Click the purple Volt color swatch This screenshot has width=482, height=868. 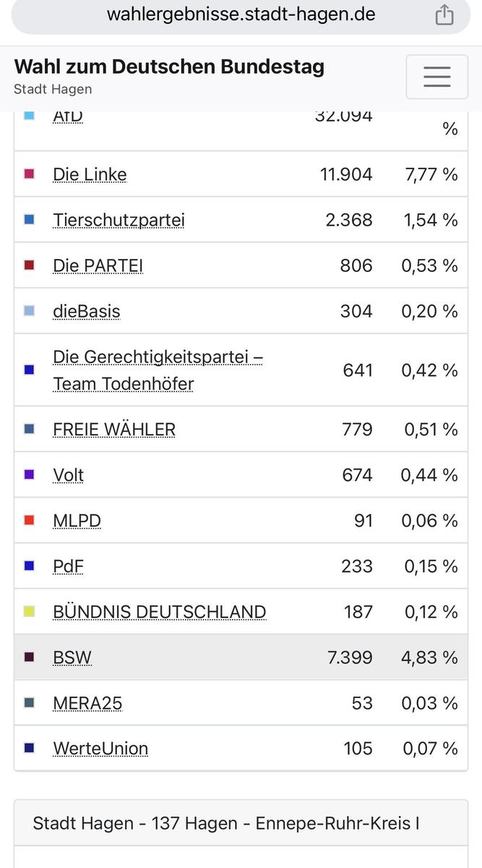(30, 475)
